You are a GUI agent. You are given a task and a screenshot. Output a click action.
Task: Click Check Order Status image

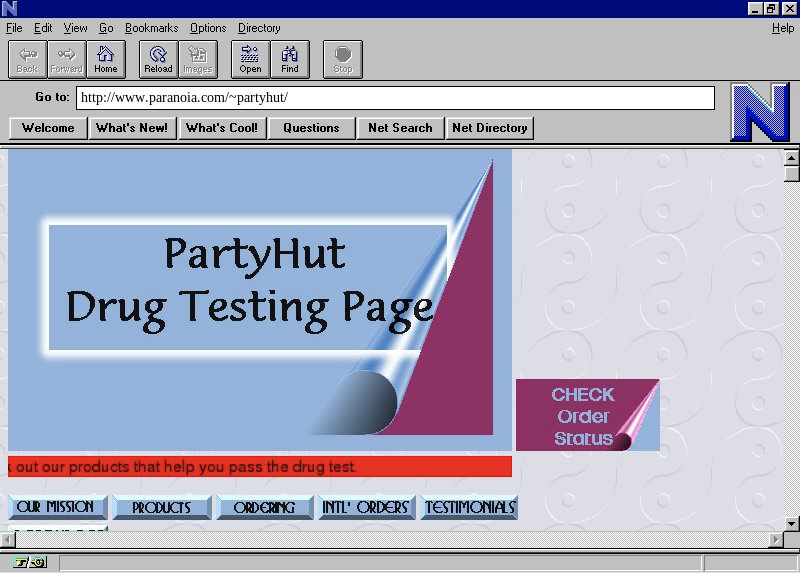pyautogui.click(x=587, y=415)
